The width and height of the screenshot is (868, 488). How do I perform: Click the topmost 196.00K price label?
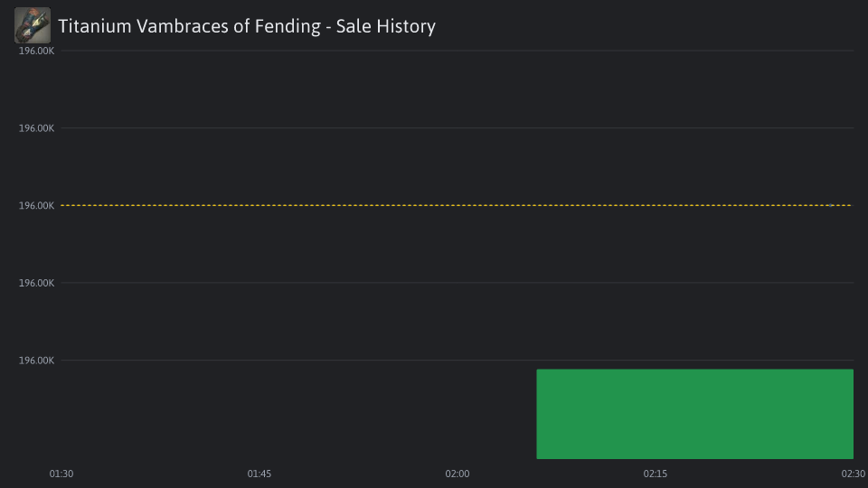point(36,51)
